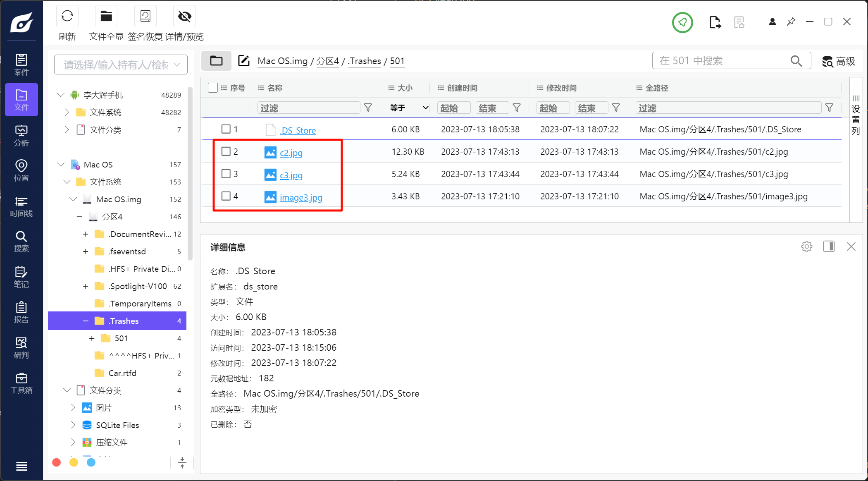The image size is (868, 481).
Task: Open the signature recovery (签名恢复) tool
Action: tap(145, 17)
